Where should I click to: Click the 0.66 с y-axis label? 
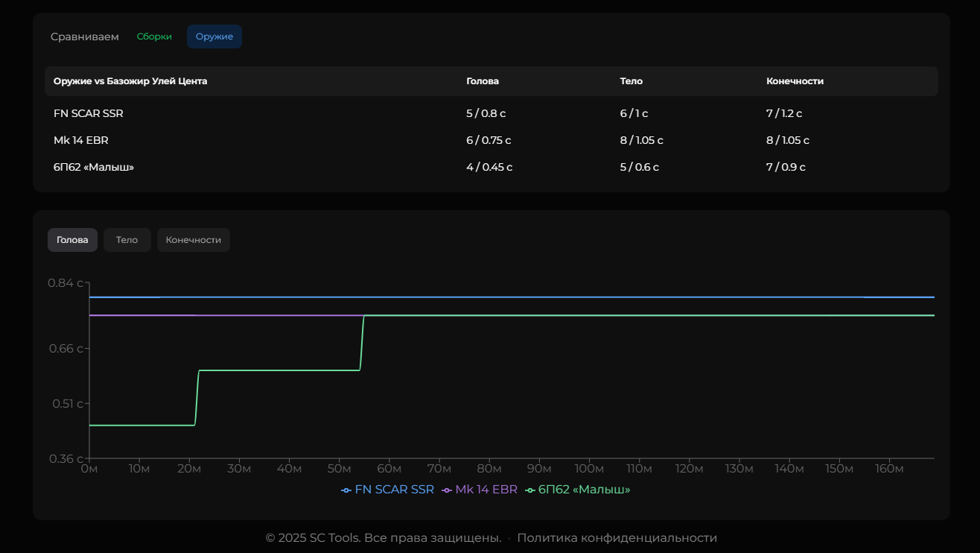coord(66,348)
